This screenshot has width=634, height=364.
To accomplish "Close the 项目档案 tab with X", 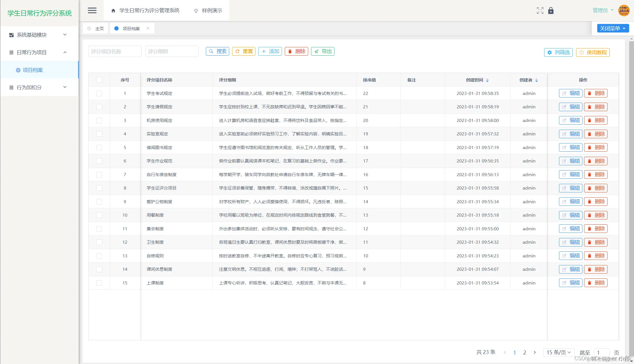I will pyautogui.click(x=148, y=28).
